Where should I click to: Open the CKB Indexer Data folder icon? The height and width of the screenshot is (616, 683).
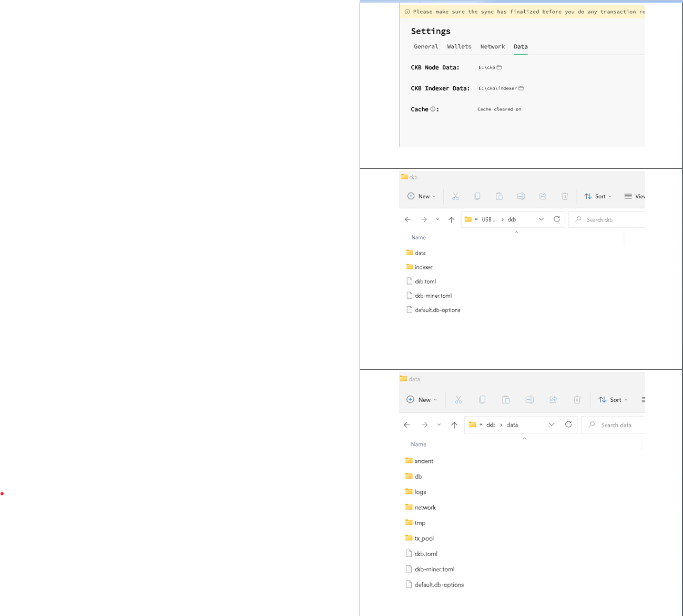pyautogui.click(x=521, y=88)
